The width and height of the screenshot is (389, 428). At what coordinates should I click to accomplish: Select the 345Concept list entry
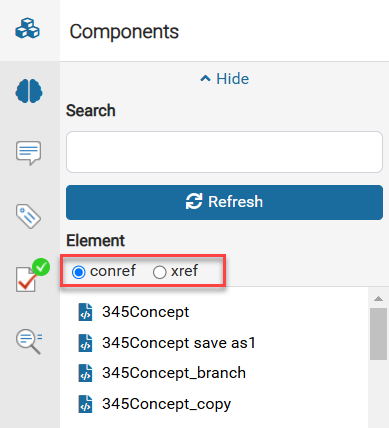tap(145, 312)
